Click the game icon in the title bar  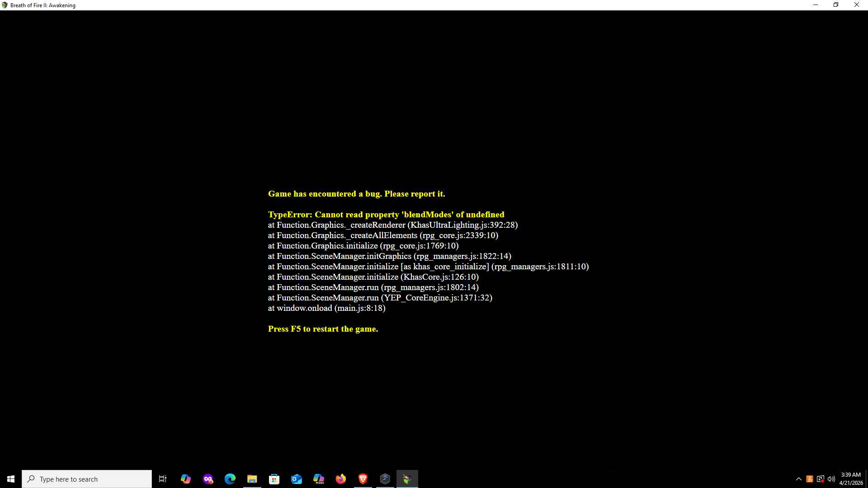(5, 5)
